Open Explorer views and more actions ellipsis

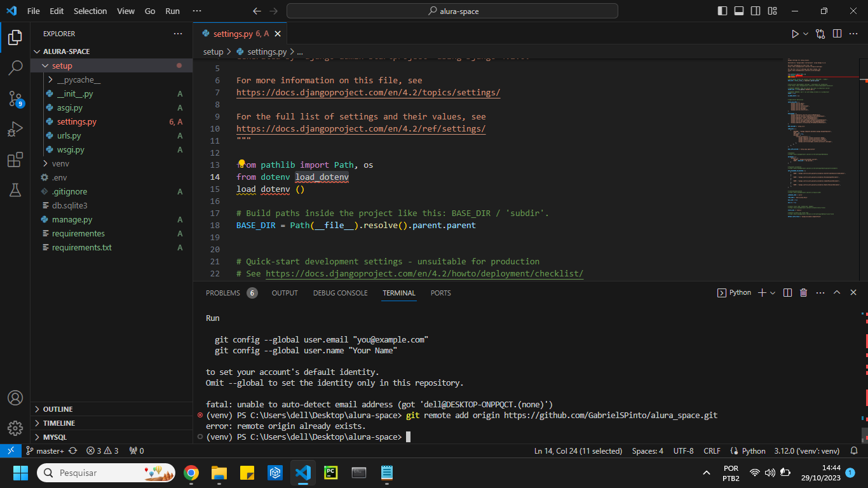[178, 34]
